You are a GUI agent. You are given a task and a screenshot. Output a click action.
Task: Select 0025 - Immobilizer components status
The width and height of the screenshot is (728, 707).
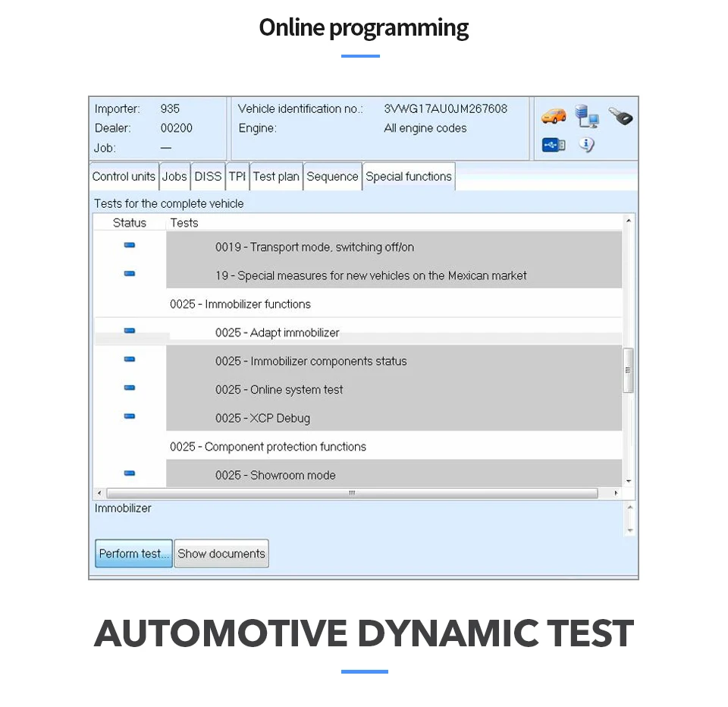(x=394, y=361)
